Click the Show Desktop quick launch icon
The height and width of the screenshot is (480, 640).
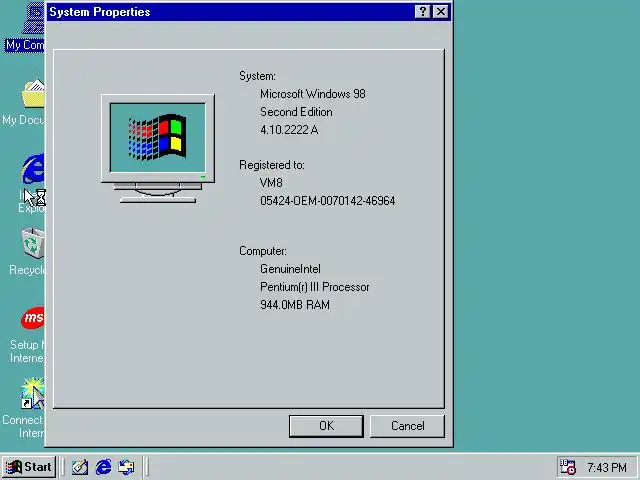(x=80, y=467)
